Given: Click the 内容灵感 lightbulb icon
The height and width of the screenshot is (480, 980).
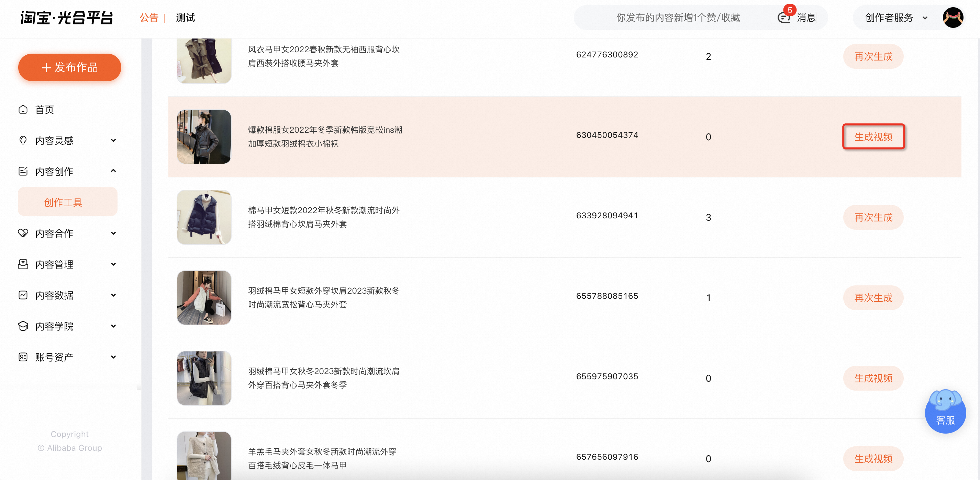Looking at the screenshot, I should tap(23, 141).
